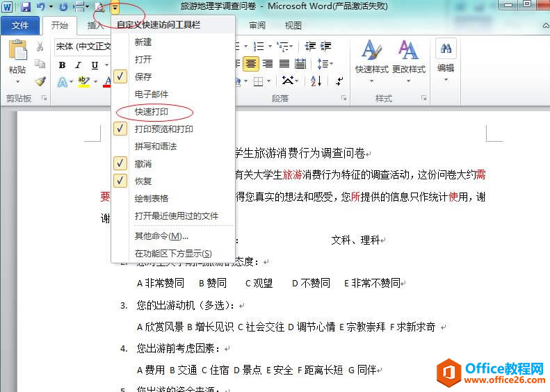Open the 样式 dialog launcher
This screenshot has height=392, width=550.
pyautogui.click(x=423, y=98)
